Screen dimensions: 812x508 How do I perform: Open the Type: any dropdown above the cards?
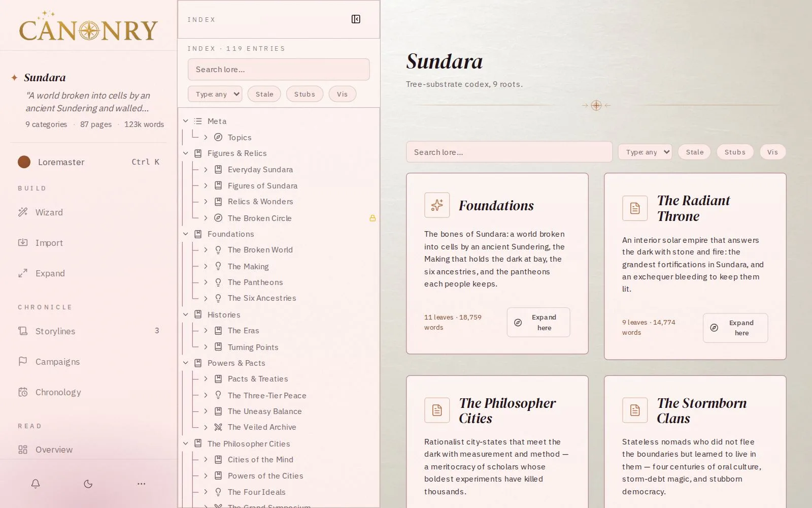(645, 152)
